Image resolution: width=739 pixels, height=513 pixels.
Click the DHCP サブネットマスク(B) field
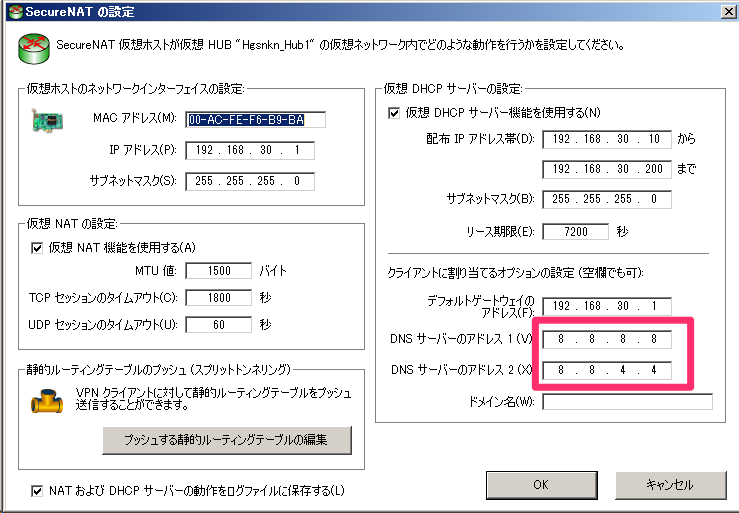pyautogui.click(x=607, y=199)
